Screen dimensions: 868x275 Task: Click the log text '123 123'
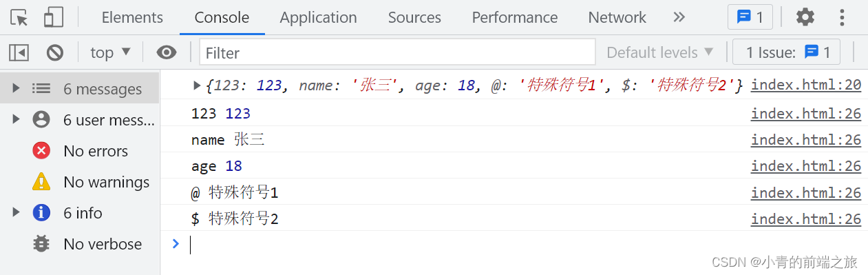point(221,114)
